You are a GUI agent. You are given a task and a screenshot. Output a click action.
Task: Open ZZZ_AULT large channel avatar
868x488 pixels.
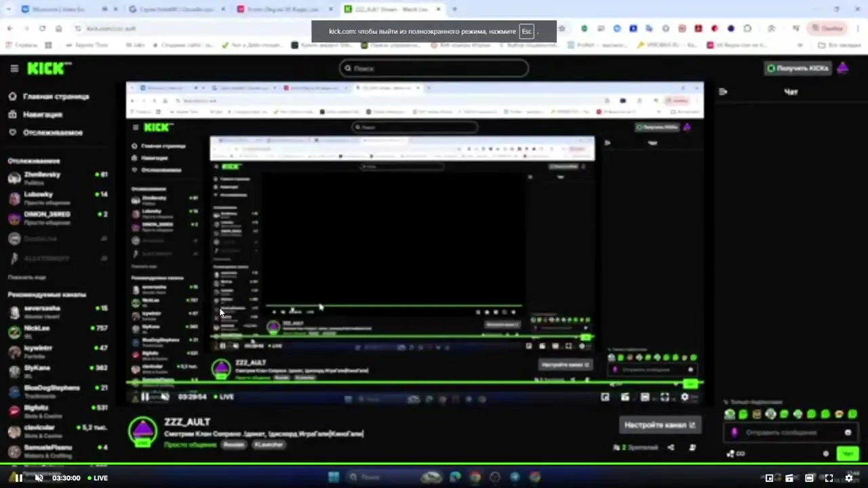[x=143, y=432]
